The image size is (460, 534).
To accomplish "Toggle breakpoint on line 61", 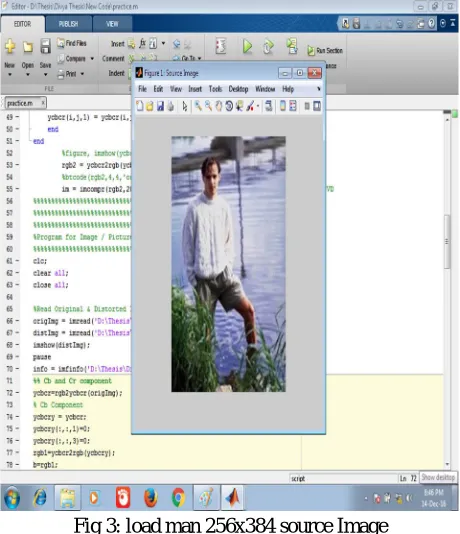I will (x=17, y=261).
